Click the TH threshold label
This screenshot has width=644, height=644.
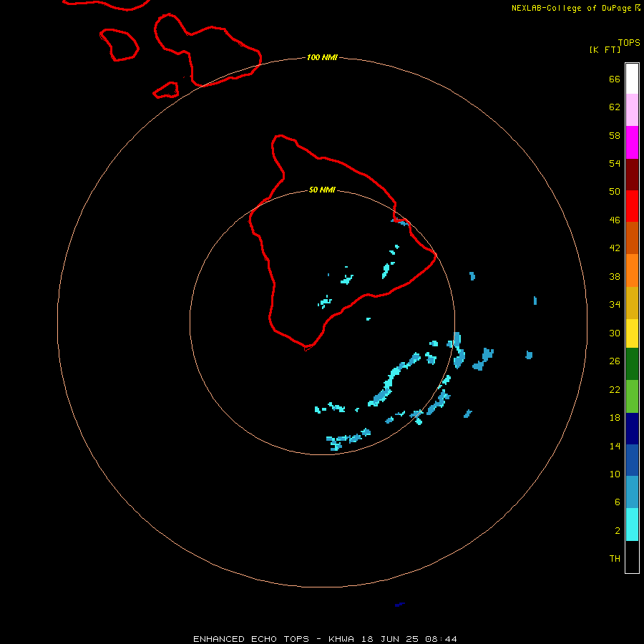pos(615,559)
